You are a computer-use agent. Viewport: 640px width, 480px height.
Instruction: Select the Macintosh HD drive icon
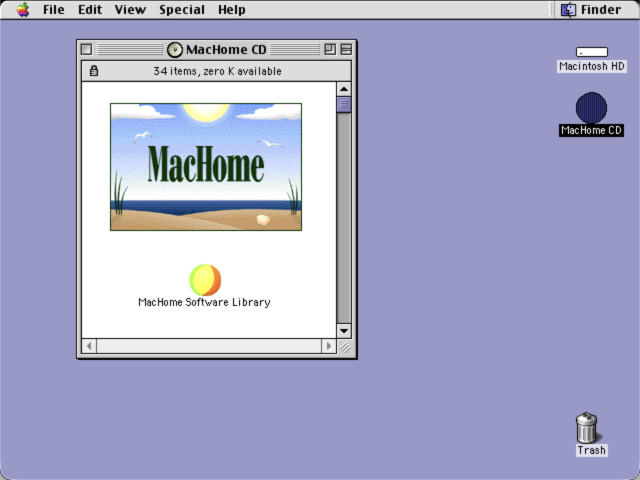[591, 52]
